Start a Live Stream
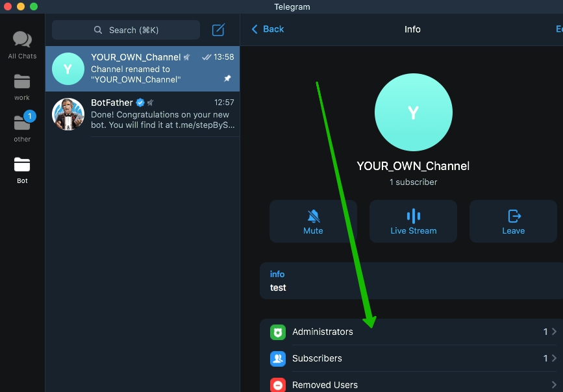Image resolution: width=563 pixels, height=392 pixels. coord(413,221)
